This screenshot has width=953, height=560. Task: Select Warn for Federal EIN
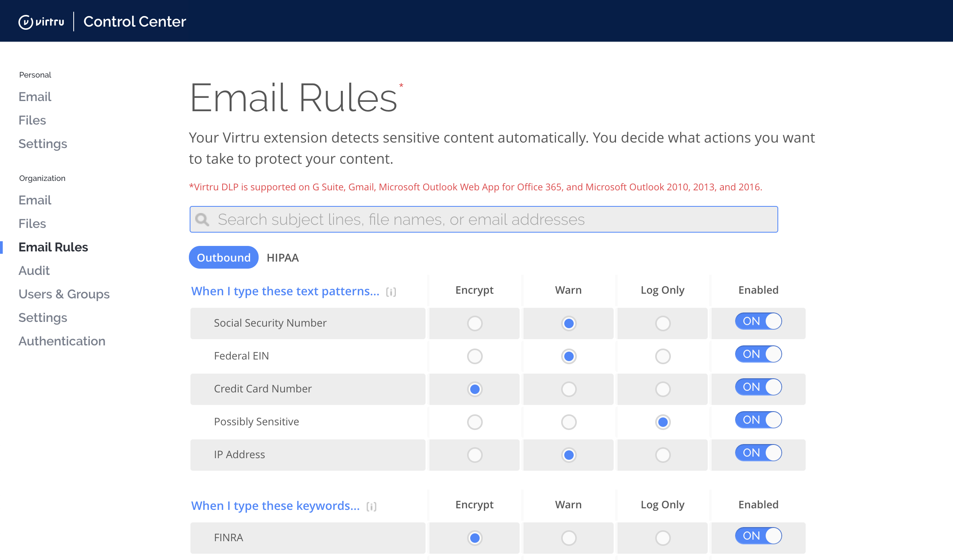point(569,356)
